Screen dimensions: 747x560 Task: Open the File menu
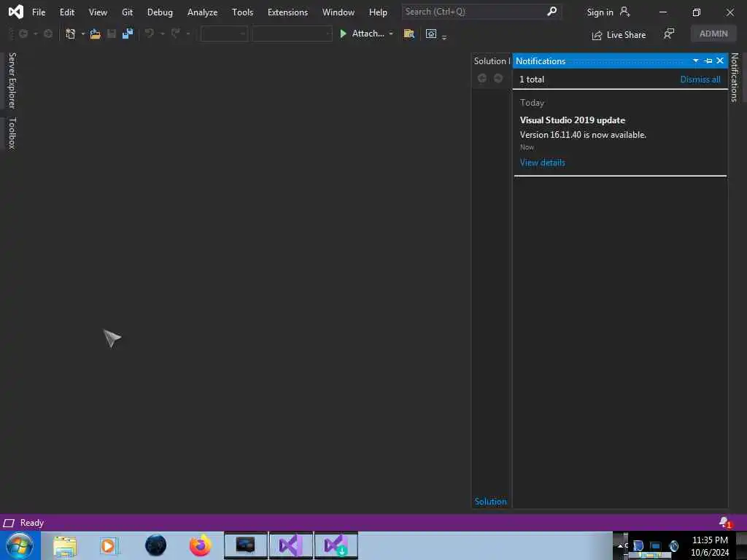click(x=39, y=12)
